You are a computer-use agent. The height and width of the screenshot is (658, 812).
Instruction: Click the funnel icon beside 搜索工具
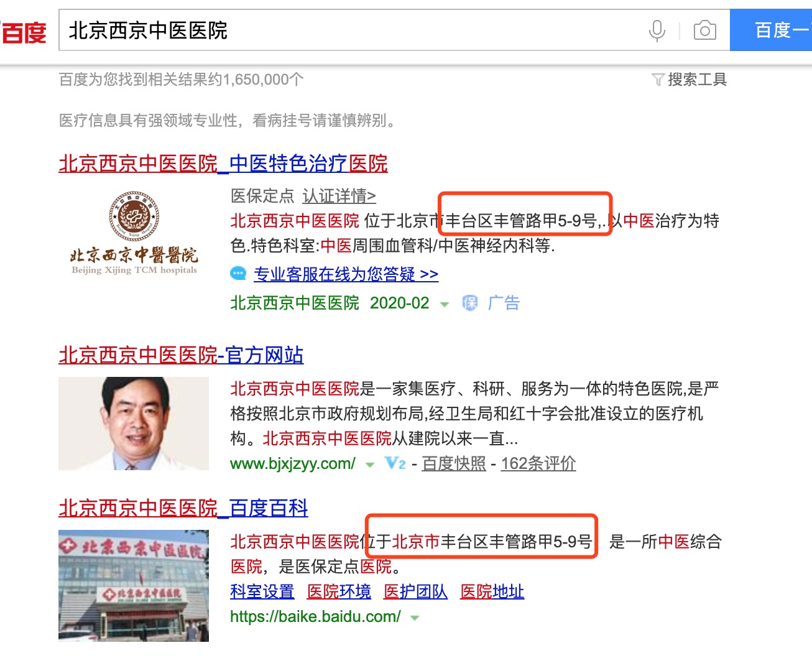pyautogui.click(x=658, y=80)
